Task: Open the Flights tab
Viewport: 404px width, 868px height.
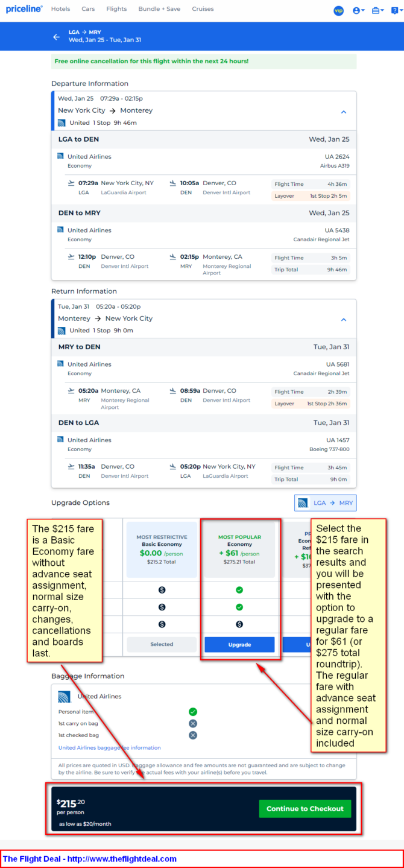Action: tap(116, 9)
